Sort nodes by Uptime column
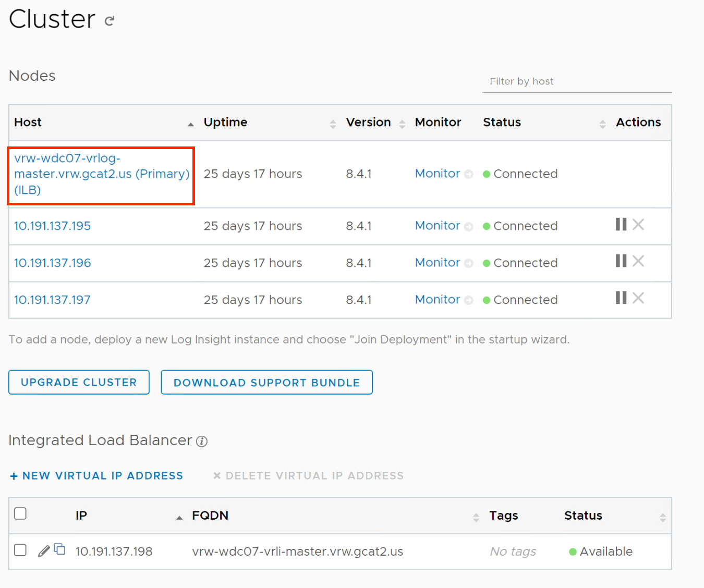This screenshot has height=588, width=704. pyautogui.click(x=333, y=124)
